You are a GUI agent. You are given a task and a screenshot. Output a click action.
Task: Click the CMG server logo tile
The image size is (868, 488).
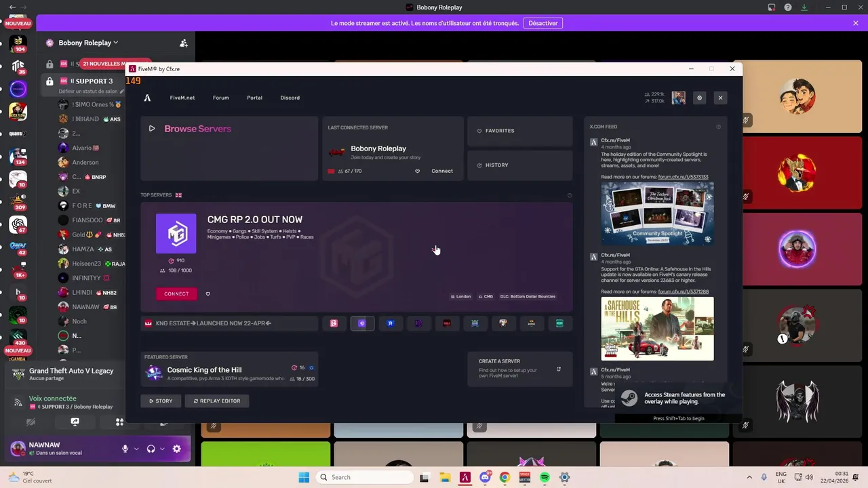[176, 234]
